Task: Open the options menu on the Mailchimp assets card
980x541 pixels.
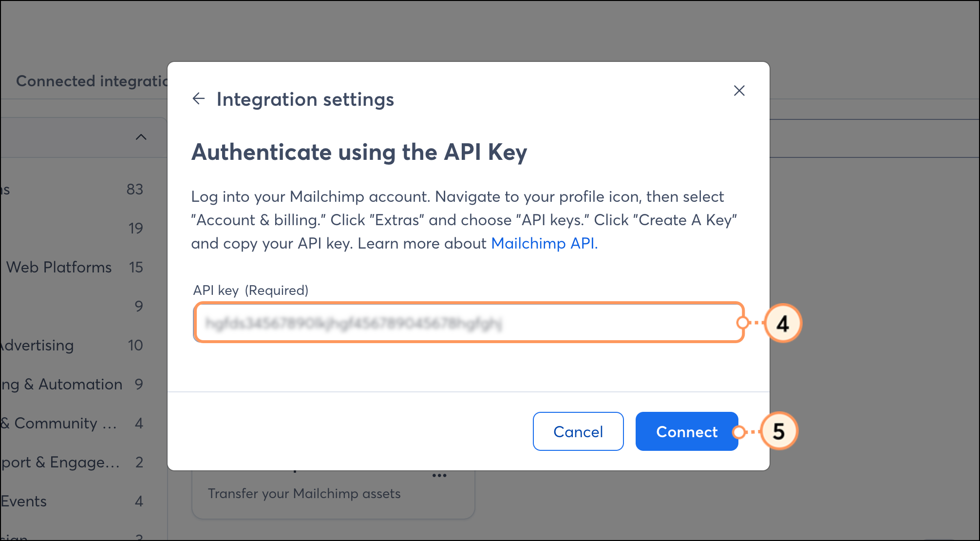Action: point(439,475)
